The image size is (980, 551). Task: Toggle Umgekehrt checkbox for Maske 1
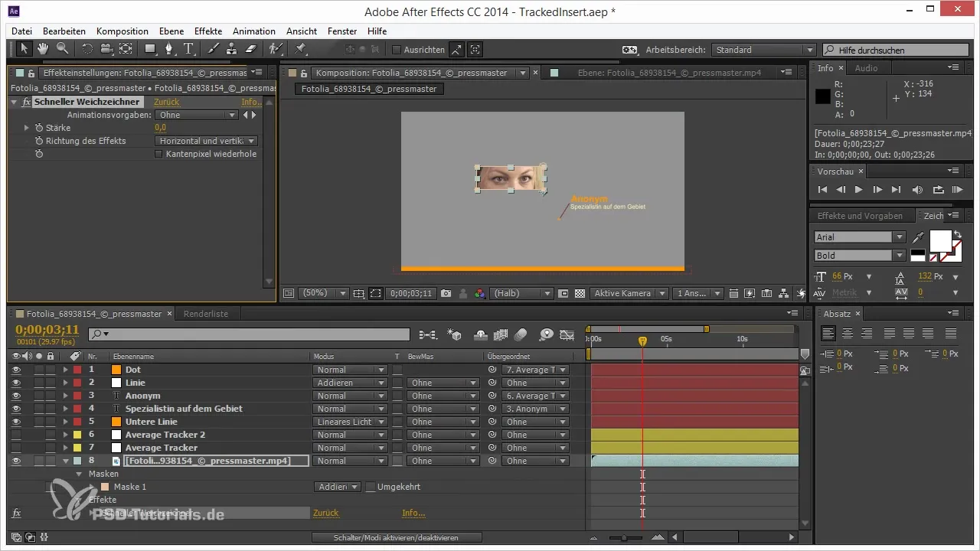[x=371, y=487]
